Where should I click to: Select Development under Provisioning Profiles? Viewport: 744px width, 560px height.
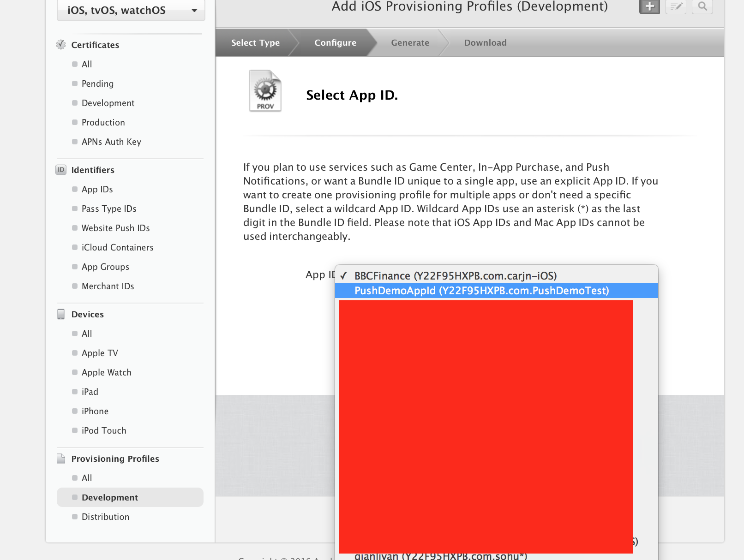[x=110, y=497]
